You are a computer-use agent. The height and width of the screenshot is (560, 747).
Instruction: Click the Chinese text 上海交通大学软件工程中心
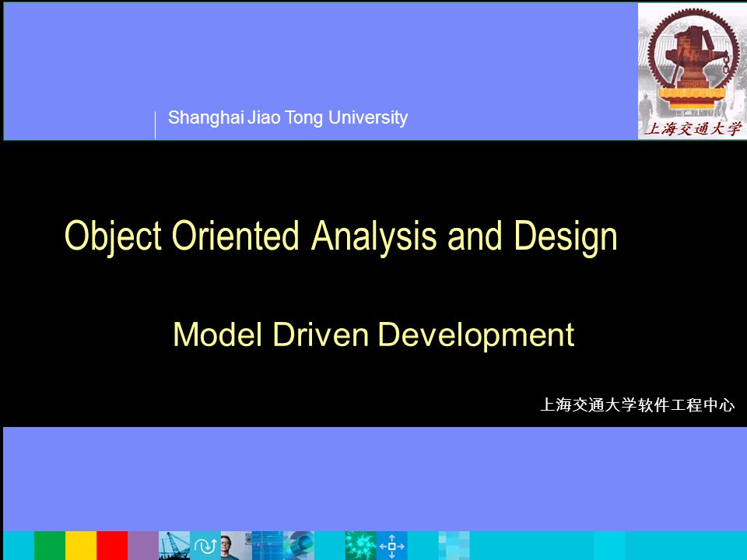637,404
